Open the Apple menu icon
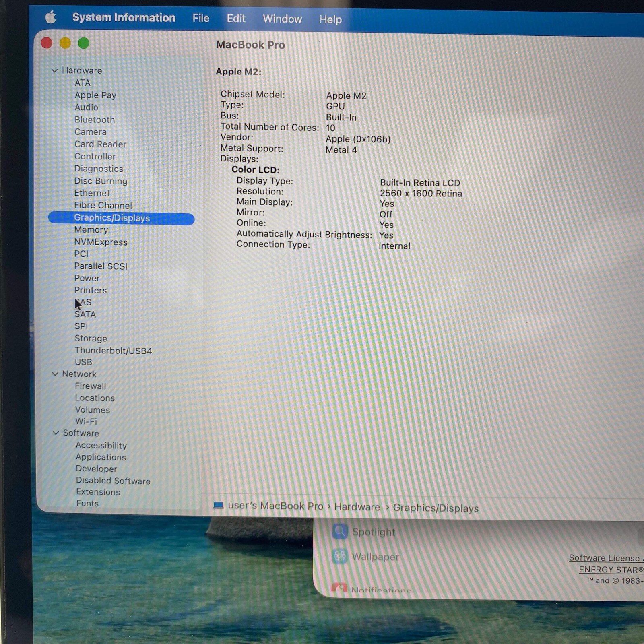The height and width of the screenshot is (644, 644). pos(50,17)
